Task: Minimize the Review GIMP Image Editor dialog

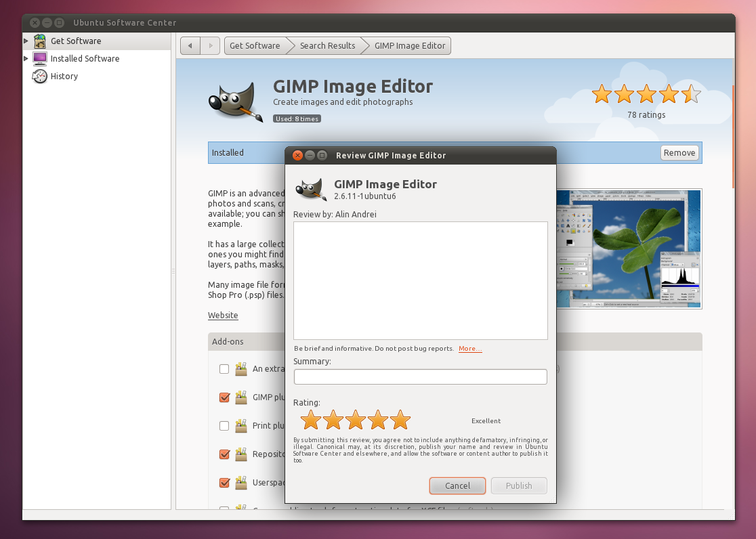Action: (x=310, y=155)
